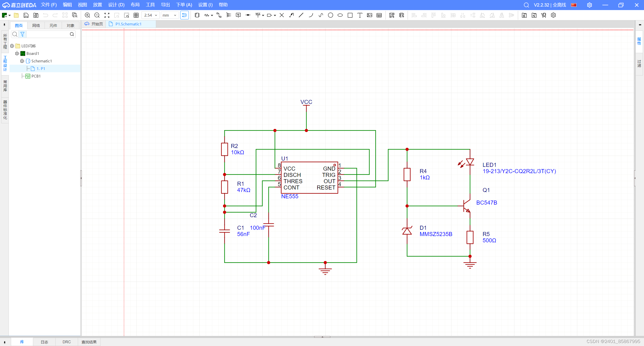
Task: Collapse the Schematic1 tree node
Action: (x=22, y=61)
